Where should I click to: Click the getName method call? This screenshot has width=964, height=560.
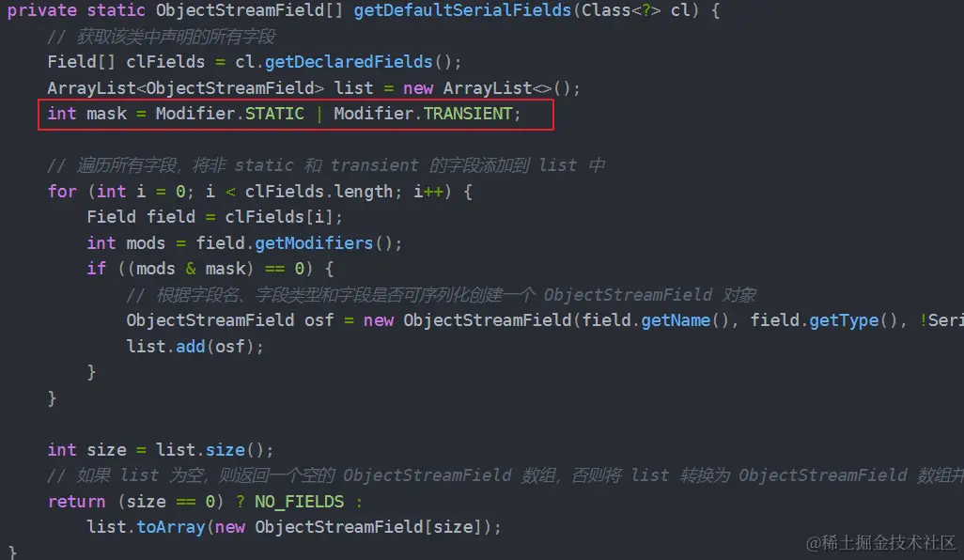(676, 320)
